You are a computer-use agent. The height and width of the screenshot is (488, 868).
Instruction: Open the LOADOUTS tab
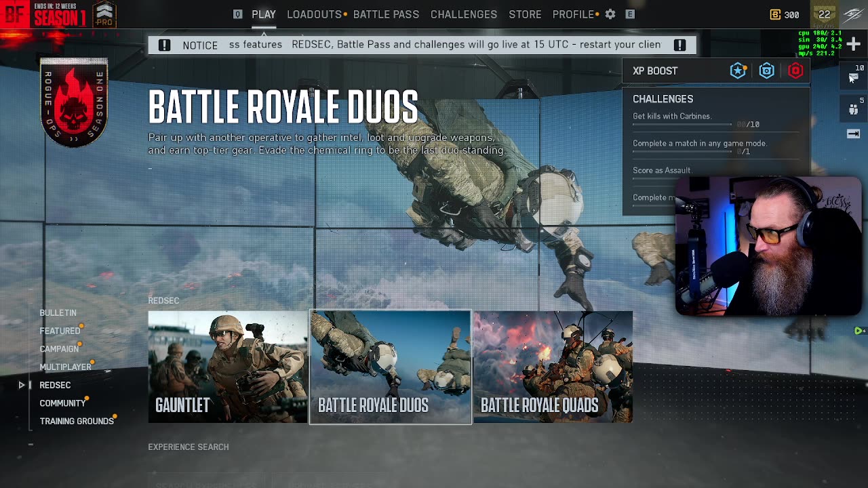314,14
